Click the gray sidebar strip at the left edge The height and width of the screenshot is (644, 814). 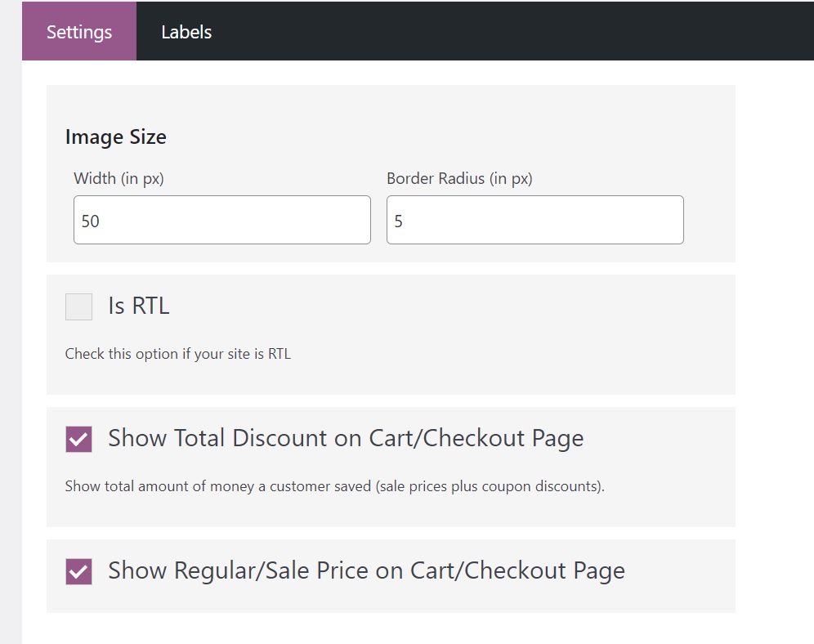pyautogui.click(x=11, y=327)
